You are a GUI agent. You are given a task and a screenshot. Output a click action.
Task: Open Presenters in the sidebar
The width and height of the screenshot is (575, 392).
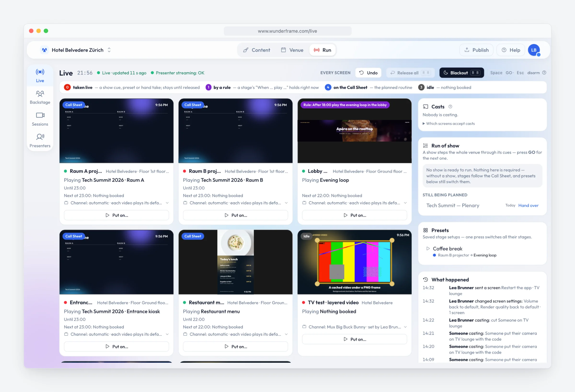(40, 141)
